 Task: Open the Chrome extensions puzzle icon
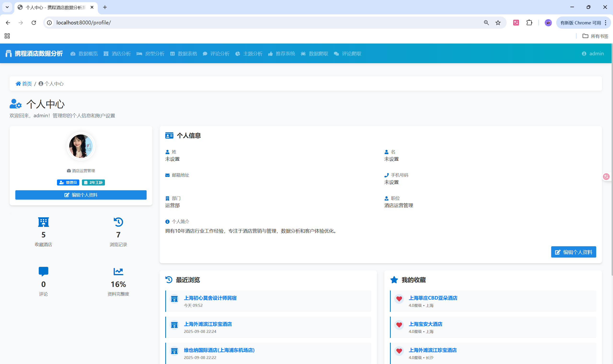point(529,23)
